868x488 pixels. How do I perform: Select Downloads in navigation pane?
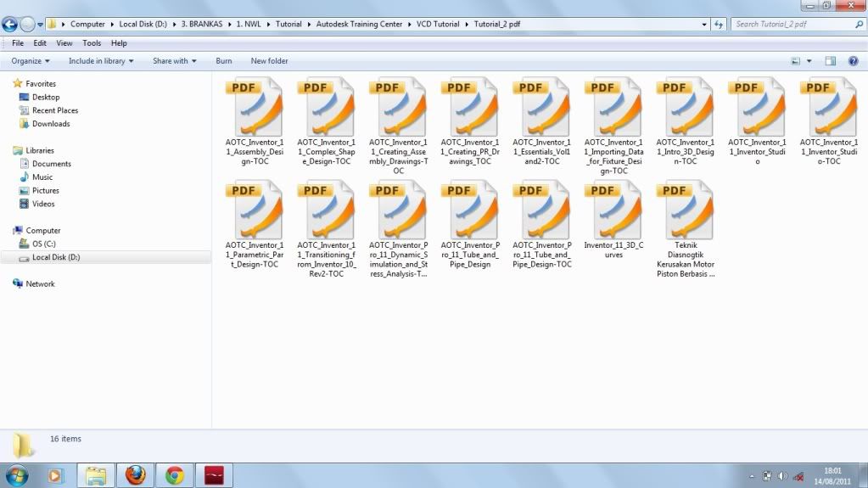click(x=50, y=124)
